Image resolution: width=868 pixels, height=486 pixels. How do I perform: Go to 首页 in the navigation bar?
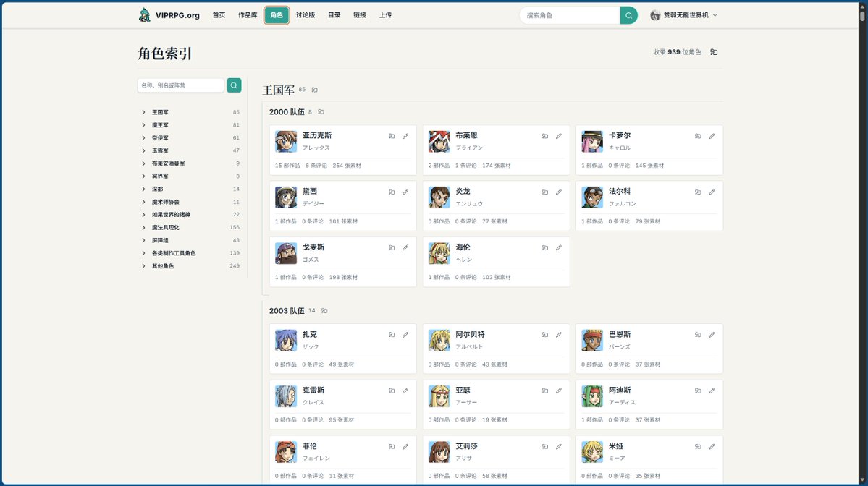219,15
